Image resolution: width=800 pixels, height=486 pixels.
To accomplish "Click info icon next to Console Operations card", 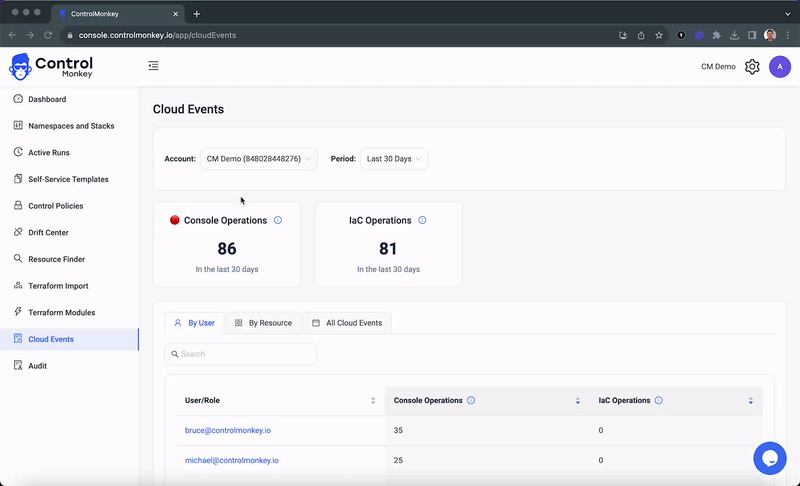I will [x=278, y=220].
